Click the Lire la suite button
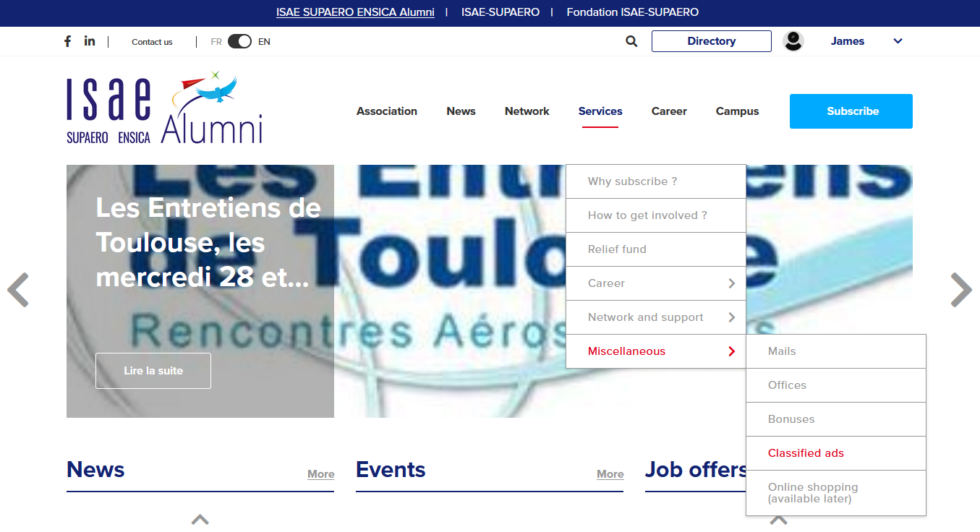The width and height of the screenshot is (980, 532). tap(153, 371)
